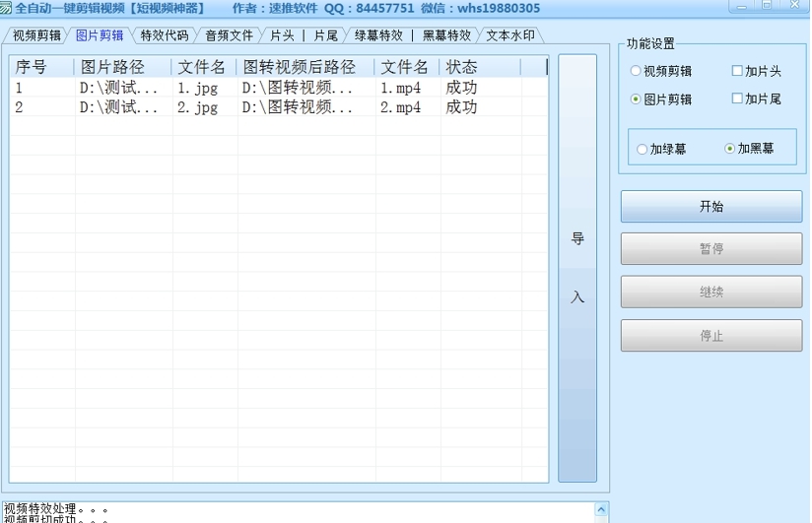Viewport: 812px width, 523px height.
Task: Click the log scrollbar up arrow
Action: (x=601, y=509)
